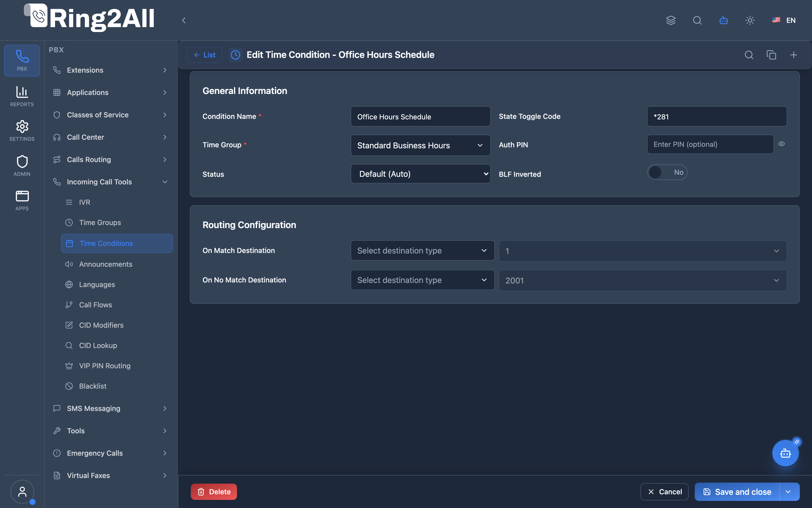Click Save and close
812x508 pixels.
[x=737, y=492]
